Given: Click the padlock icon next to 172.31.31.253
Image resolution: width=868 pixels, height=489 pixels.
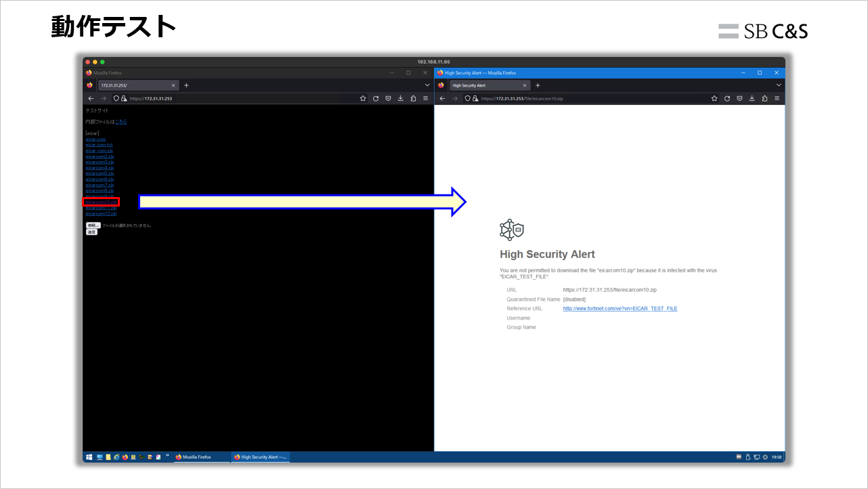Looking at the screenshot, I should tap(123, 98).
